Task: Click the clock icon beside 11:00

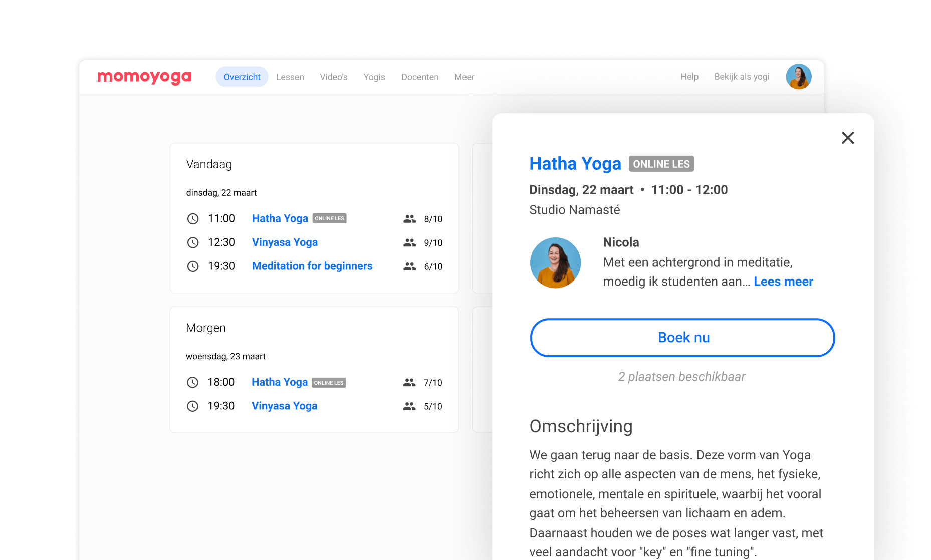Action: [x=193, y=219]
